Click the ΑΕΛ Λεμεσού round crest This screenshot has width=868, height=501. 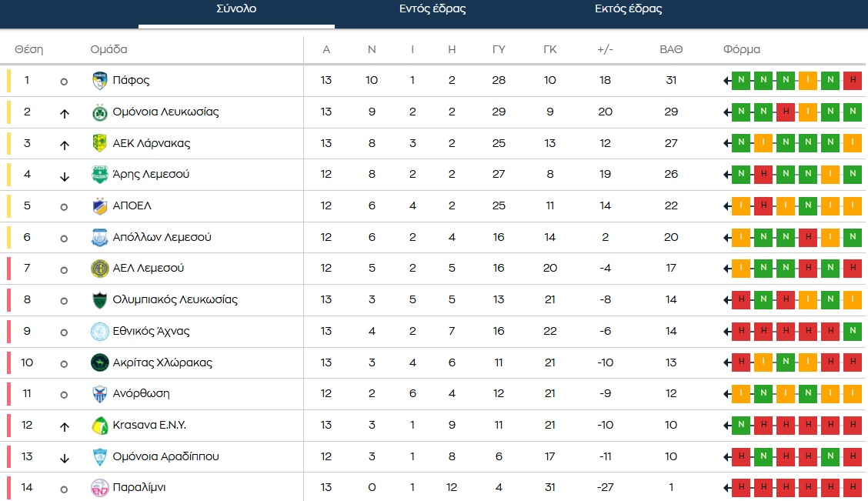(99, 268)
